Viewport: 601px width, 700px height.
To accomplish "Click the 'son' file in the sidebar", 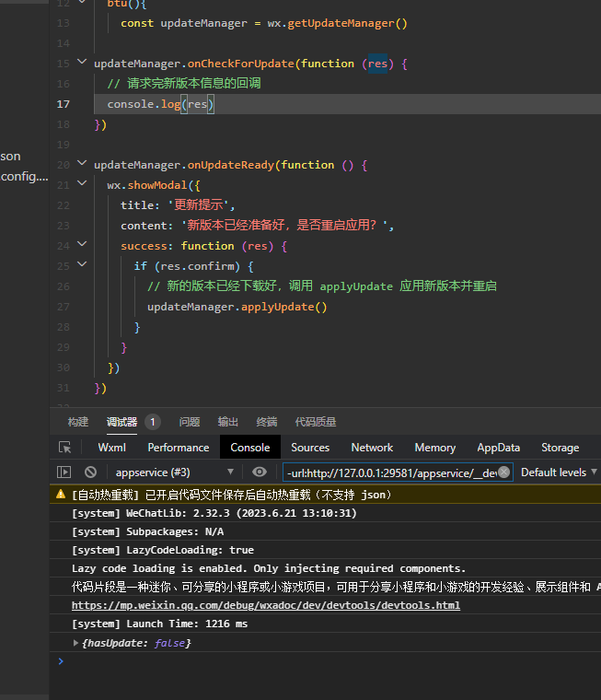I will point(10,157).
